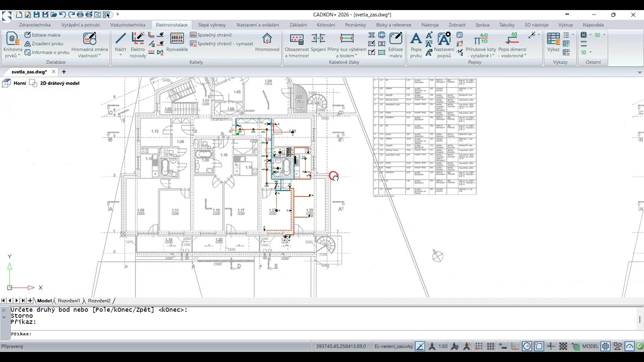Screen dimensions: 644x362
Task: Switch to the Zdravotechnika ribbon tab
Action: pos(35,25)
